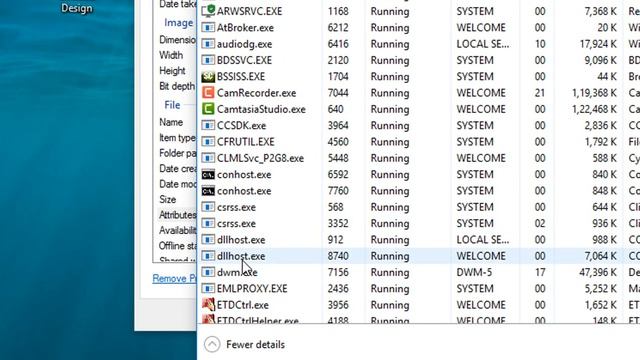This screenshot has width=640, height=360.
Task: Click the dllhost.exe icon with PID 912
Action: coord(208,240)
